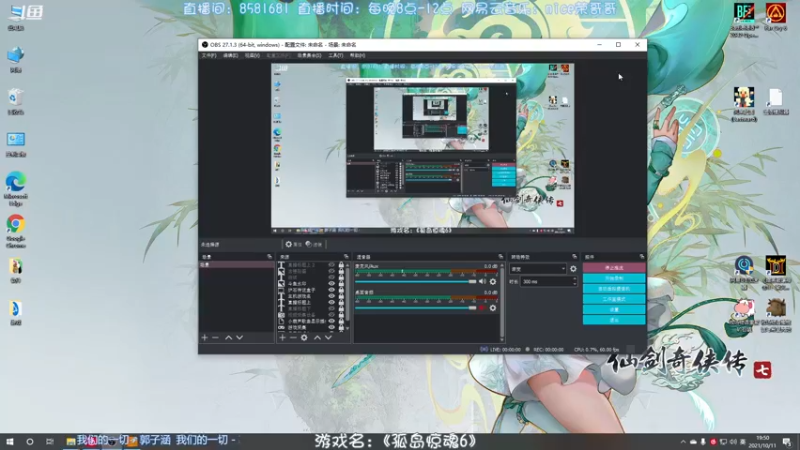Image resolution: width=800 pixels, height=450 pixels.
Task: Open the 视图(V) menu in OBS
Action: (252, 56)
